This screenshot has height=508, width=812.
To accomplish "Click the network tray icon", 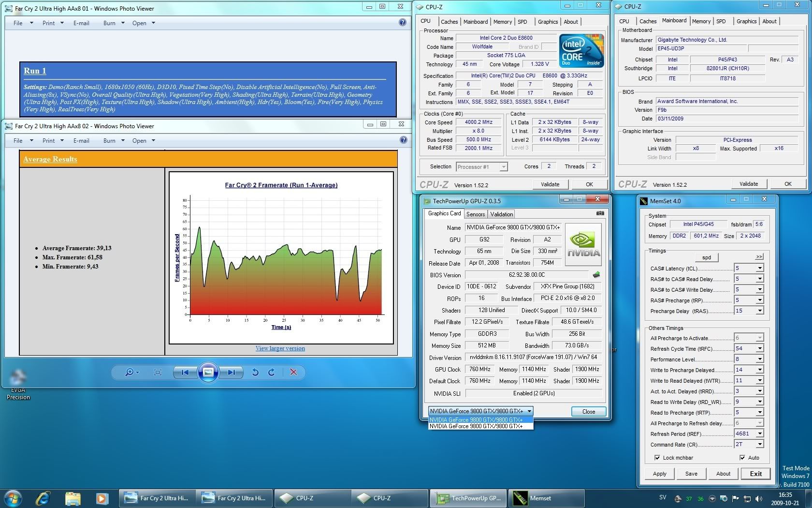I will [x=747, y=498].
